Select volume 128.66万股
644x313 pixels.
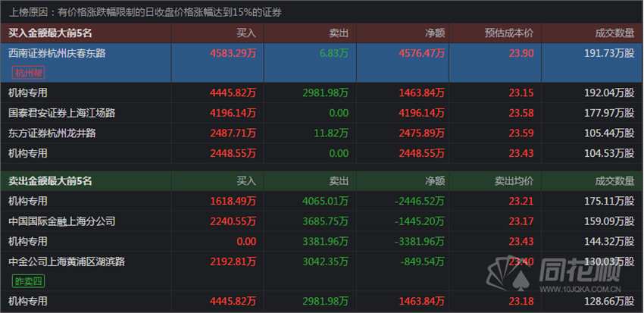coord(609,301)
